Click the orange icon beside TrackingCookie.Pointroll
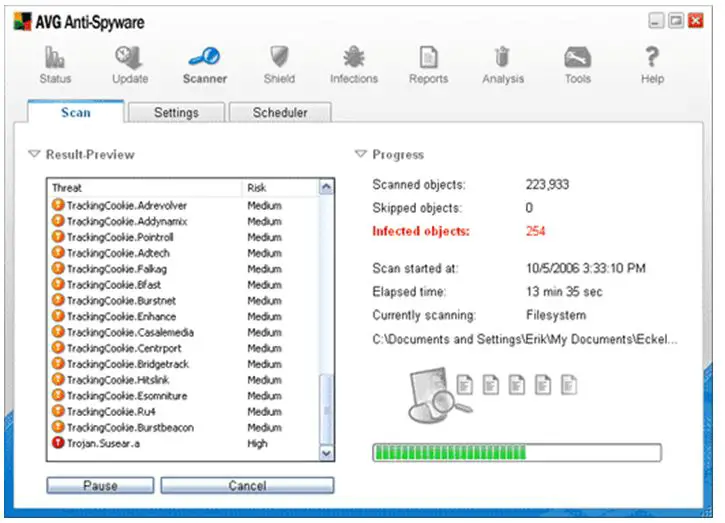This screenshot has height=523, width=725. click(58, 237)
